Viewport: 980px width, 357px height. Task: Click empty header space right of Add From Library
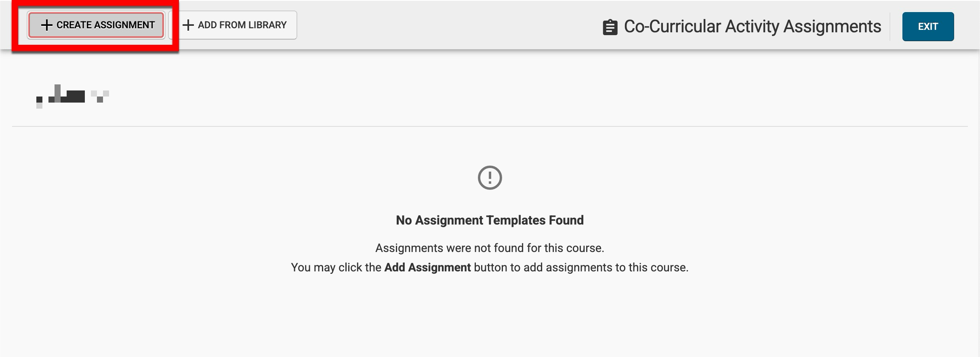click(444, 25)
